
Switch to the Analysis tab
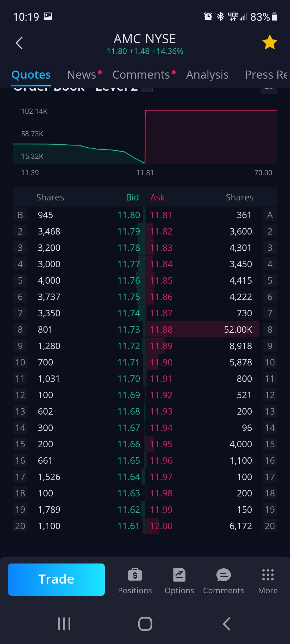pyautogui.click(x=207, y=75)
